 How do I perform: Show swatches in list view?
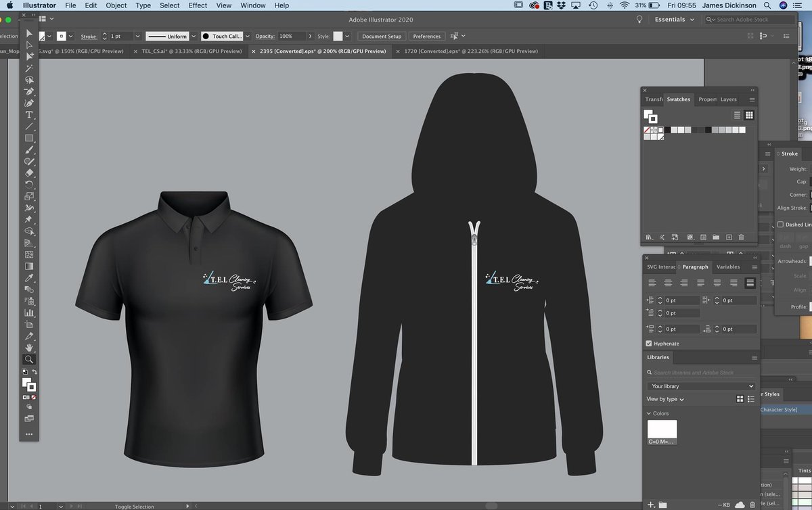[738, 116]
